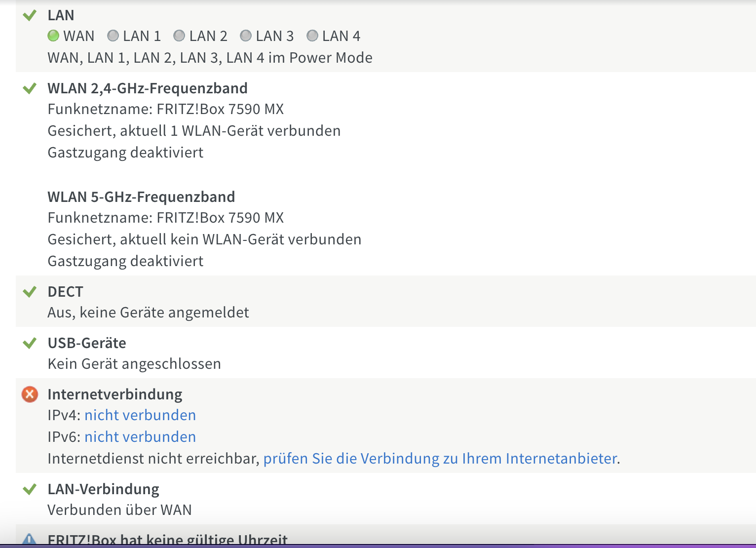Click the green WAN status indicator
Screen dimensions: 756x548
click(53, 36)
